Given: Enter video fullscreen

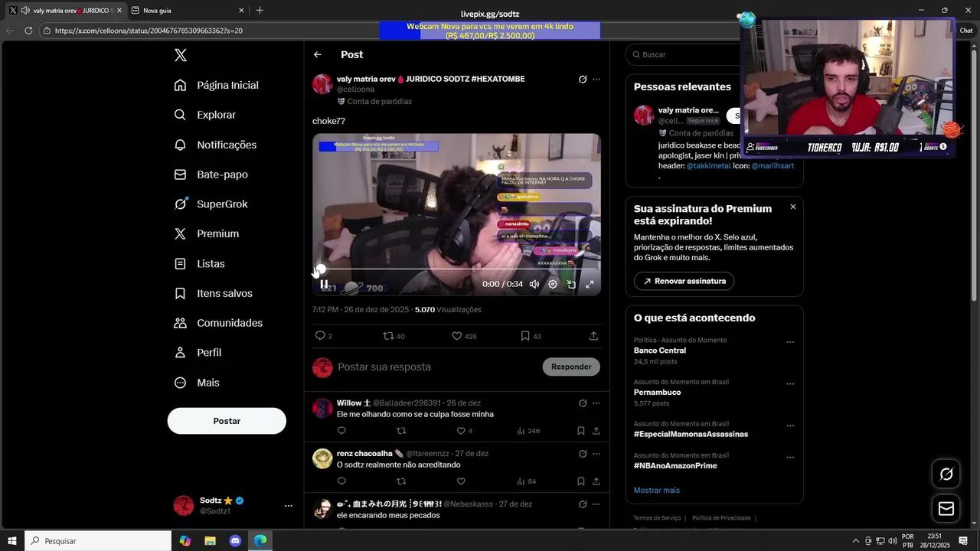Looking at the screenshot, I should (x=590, y=284).
